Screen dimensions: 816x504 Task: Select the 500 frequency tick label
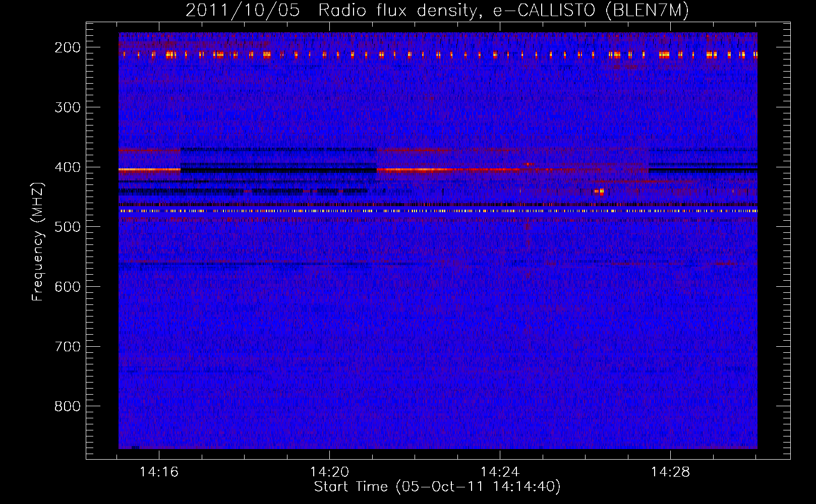(x=67, y=227)
